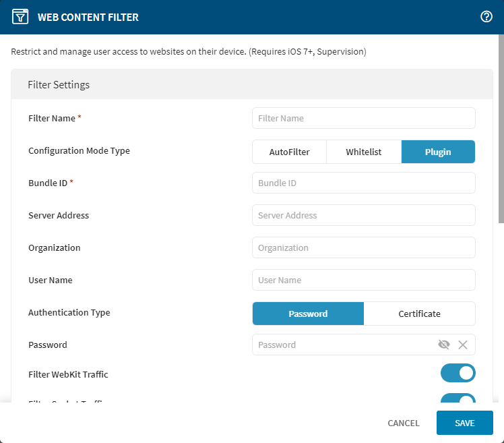Click the Save button
This screenshot has height=443, width=504.
click(x=465, y=423)
